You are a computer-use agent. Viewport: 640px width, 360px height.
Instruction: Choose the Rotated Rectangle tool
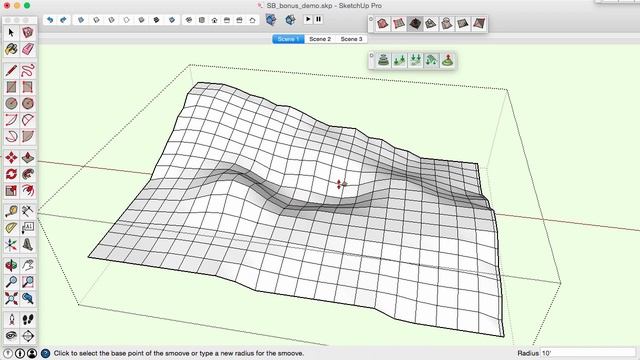pyautogui.click(x=27, y=87)
